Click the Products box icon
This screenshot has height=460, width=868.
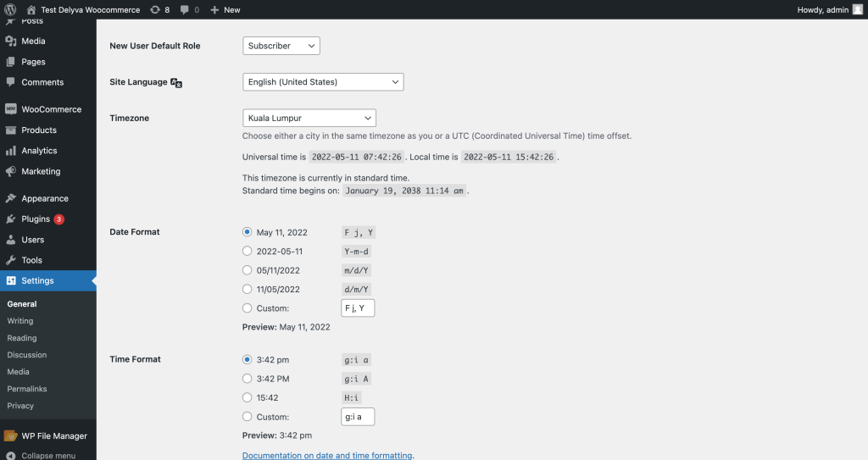tap(10, 130)
